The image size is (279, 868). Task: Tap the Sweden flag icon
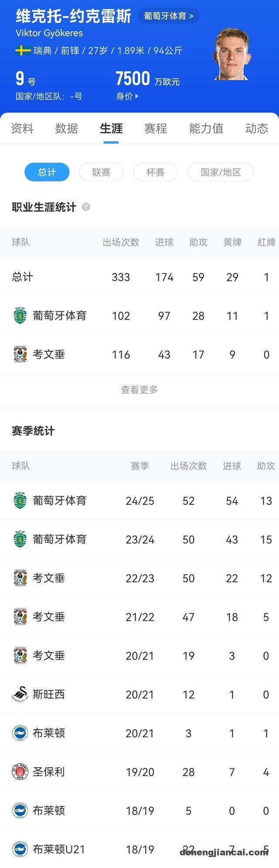[23, 51]
